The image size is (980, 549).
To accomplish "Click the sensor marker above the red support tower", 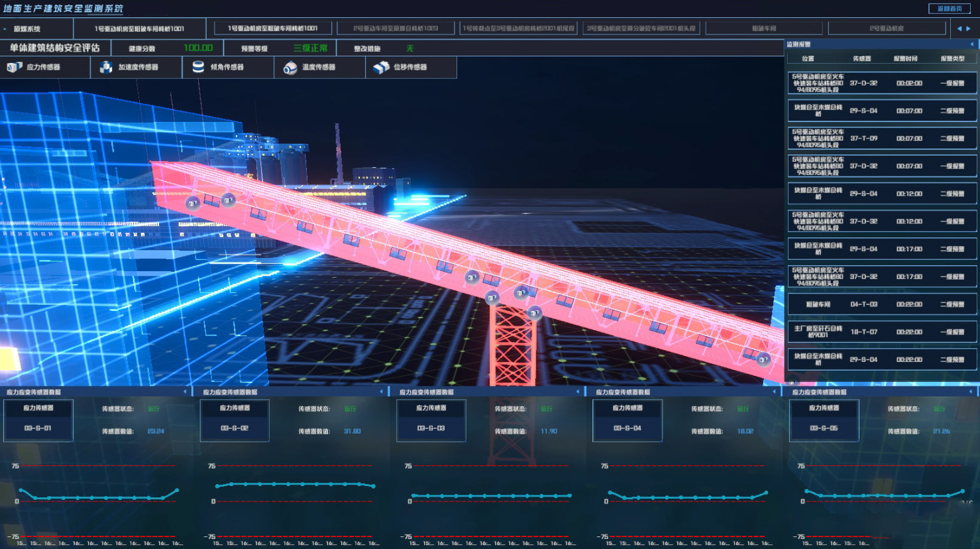I will click(x=492, y=298).
